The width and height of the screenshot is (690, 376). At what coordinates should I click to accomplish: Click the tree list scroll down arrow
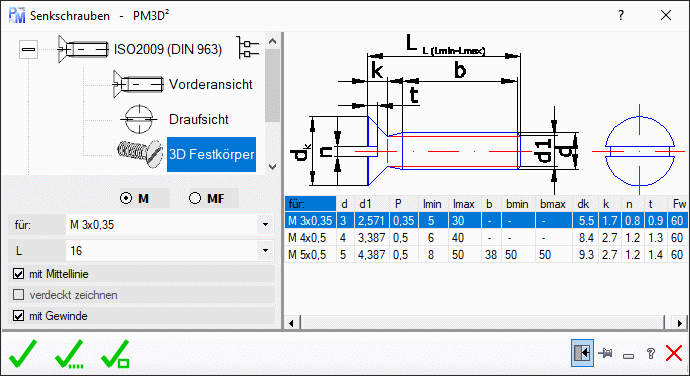pyautogui.click(x=272, y=167)
